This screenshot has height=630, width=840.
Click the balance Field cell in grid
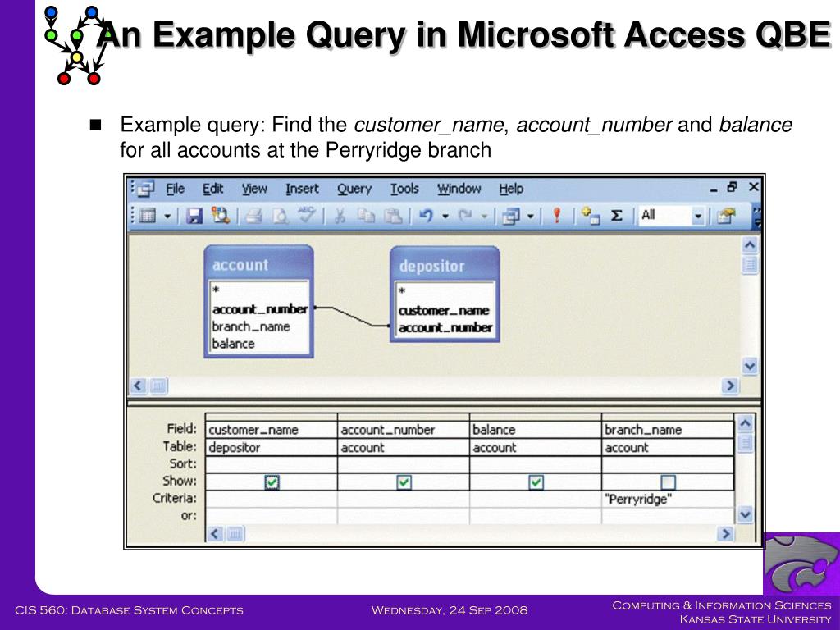coord(536,430)
